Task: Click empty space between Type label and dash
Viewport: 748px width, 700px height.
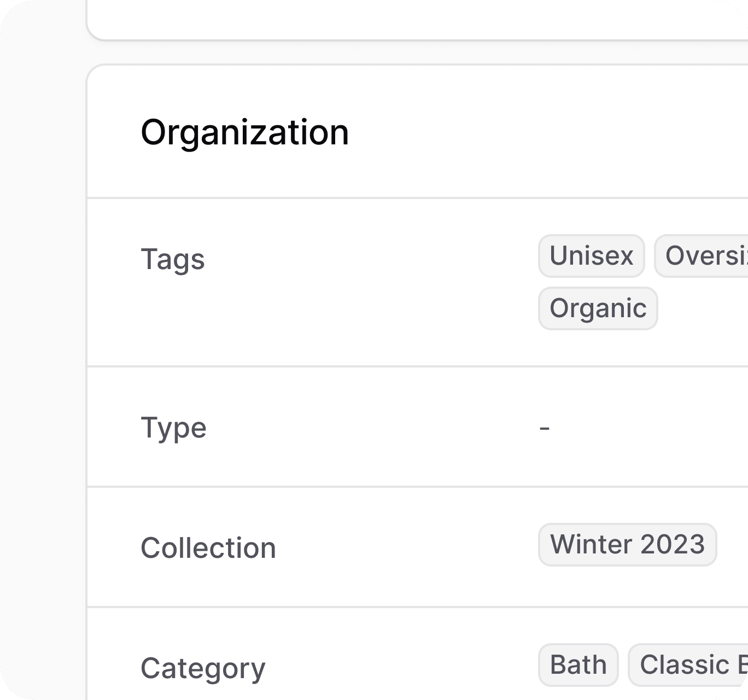Action: (x=372, y=428)
